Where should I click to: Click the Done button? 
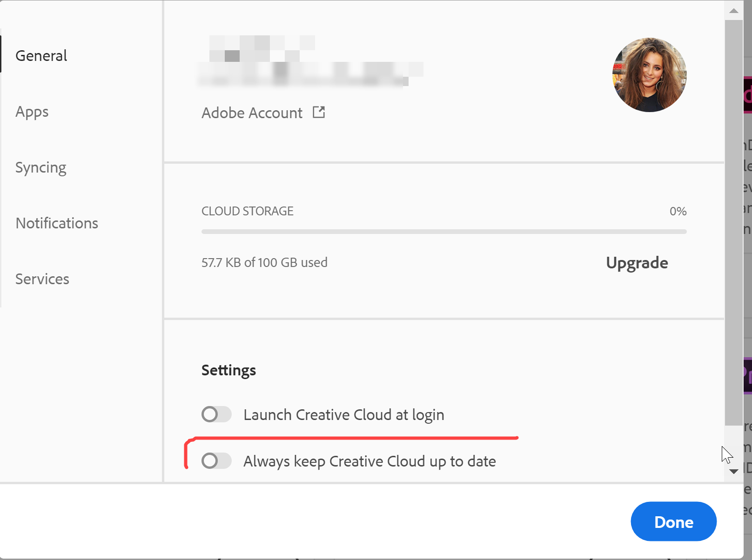click(x=673, y=521)
